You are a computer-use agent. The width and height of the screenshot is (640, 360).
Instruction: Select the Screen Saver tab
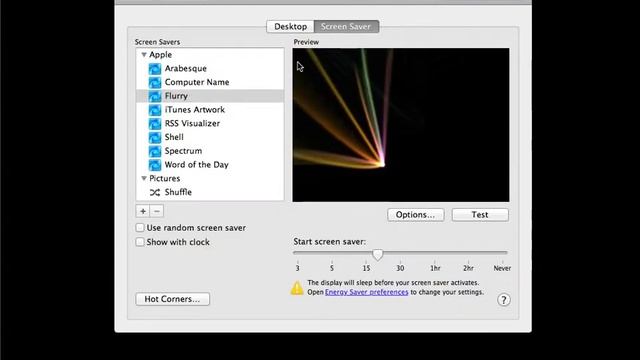coord(346,27)
